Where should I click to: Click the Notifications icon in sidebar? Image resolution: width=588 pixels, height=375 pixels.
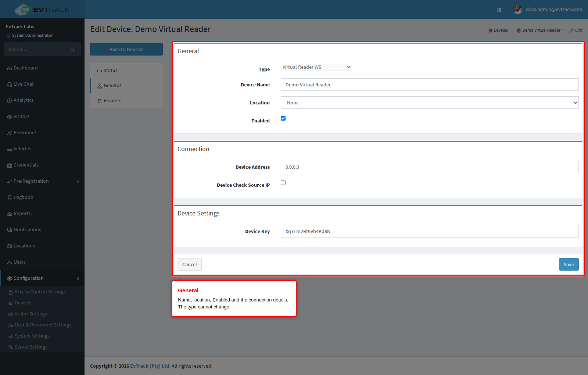tap(10, 230)
